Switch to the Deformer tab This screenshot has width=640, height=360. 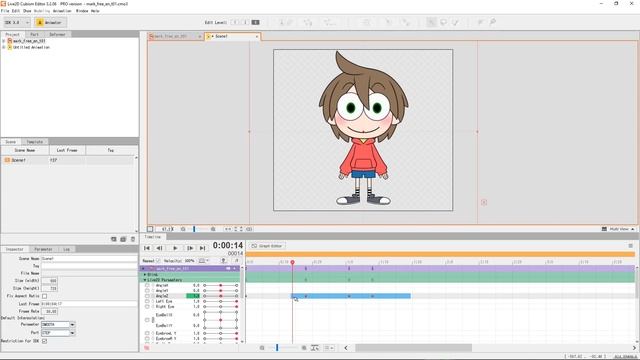(57, 34)
